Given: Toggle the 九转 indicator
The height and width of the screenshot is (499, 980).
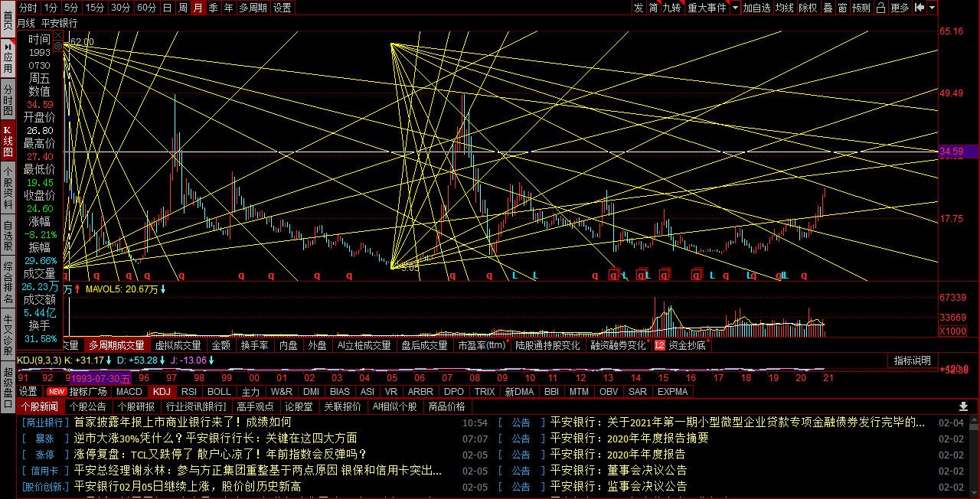Looking at the screenshot, I should pyautogui.click(x=671, y=8).
